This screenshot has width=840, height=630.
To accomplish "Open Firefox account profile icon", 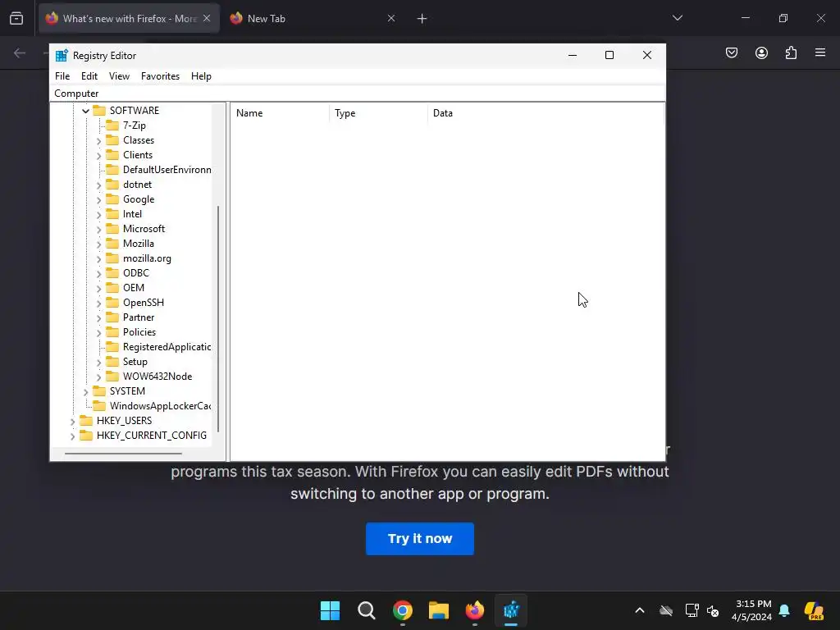I will 761,52.
